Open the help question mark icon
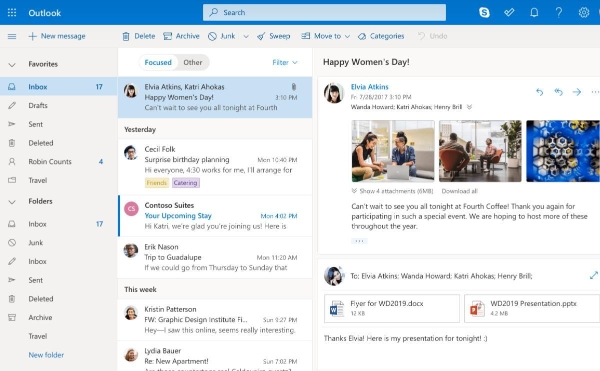 pyautogui.click(x=559, y=13)
